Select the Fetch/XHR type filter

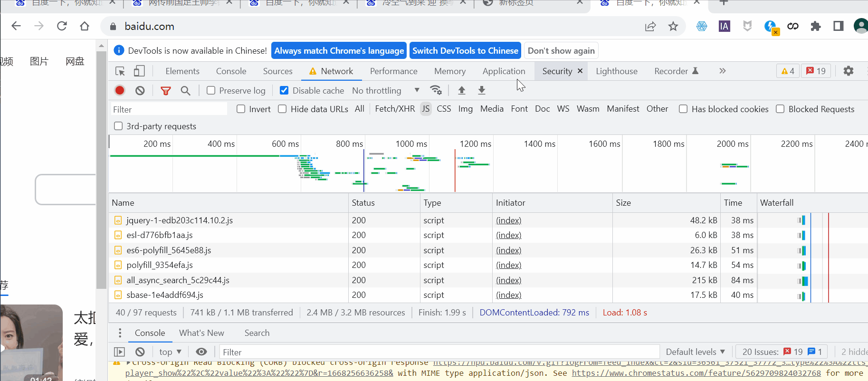(x=395, y=109)
